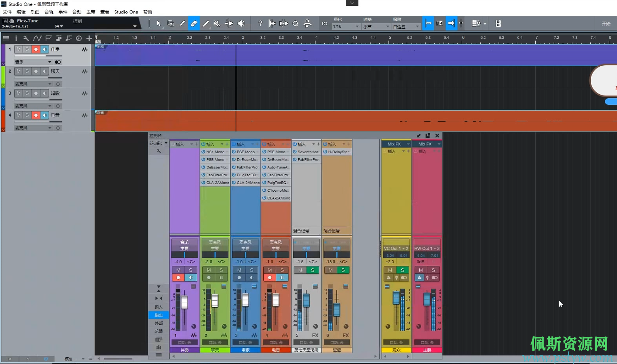Click the add track plus icon
Image resolution: width=617 pixels, height=364 pixels.
point(89,38)
